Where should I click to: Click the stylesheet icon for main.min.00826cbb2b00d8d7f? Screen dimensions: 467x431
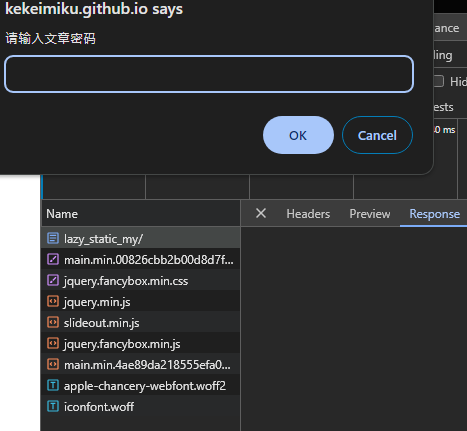pyautogui.click(x=53, y=259)
